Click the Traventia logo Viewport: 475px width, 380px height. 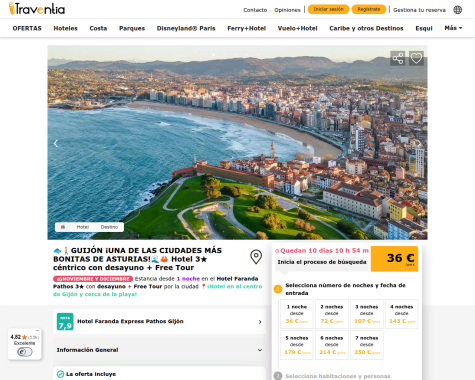37,8
